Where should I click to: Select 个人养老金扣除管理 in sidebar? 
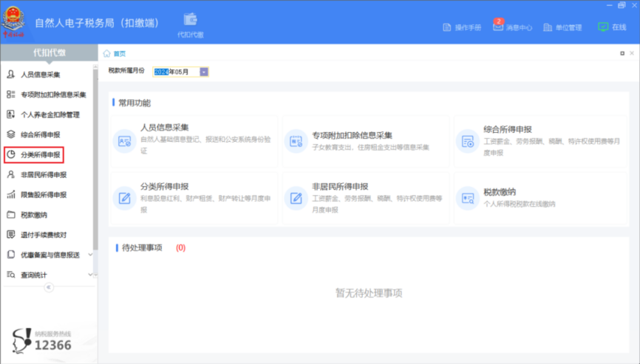click(49, 114)
